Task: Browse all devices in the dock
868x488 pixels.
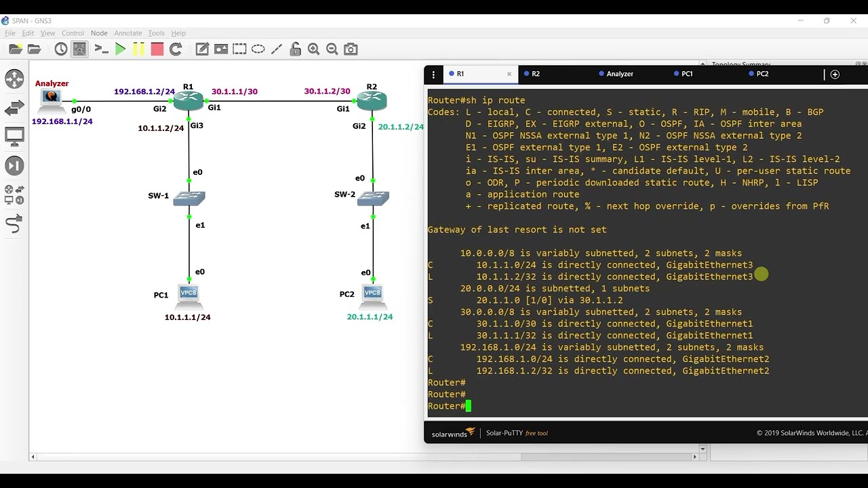Action: tap(14, 195)
